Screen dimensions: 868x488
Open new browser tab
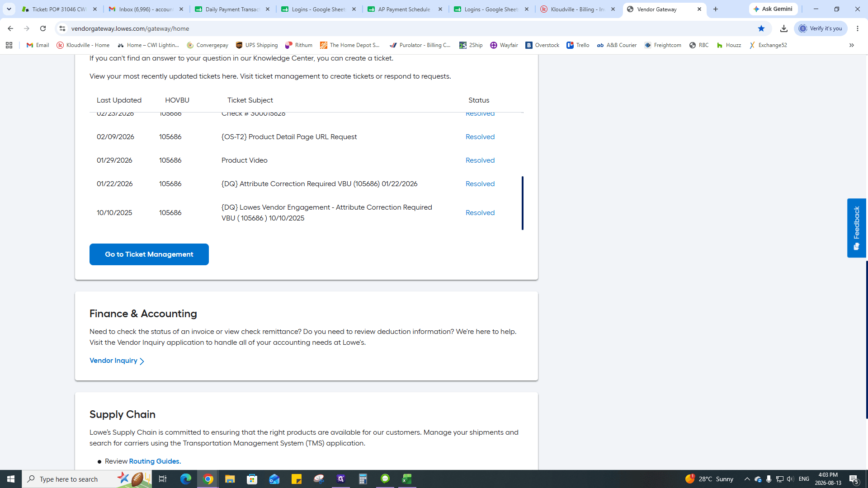pyautogui.click(x=716, y=9)
